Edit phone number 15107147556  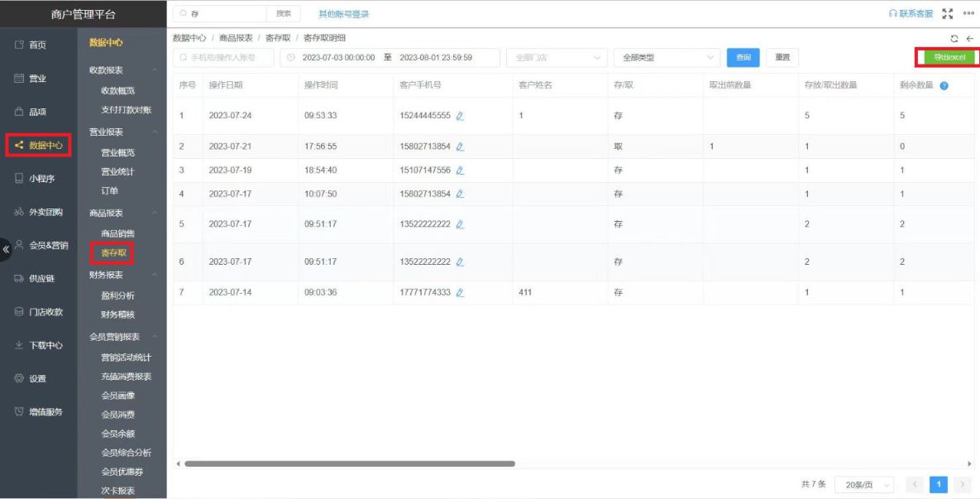click(460, 170)
